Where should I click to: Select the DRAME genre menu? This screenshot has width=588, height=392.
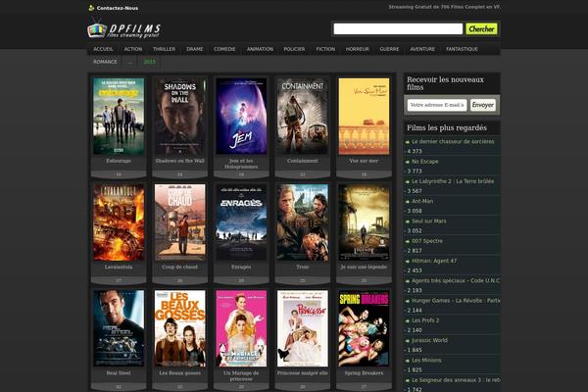pos(195,49)
